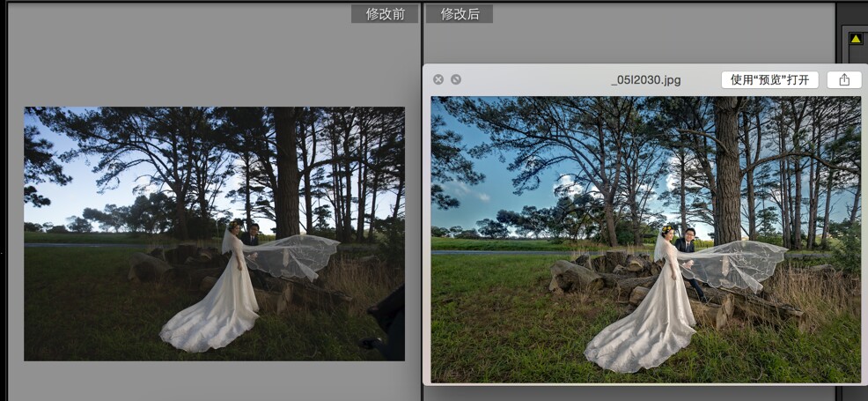Click the 修改前 label above the before image
Image resolution: width=868 pixels, height=401 pixels.
click(x=385, y=14)
